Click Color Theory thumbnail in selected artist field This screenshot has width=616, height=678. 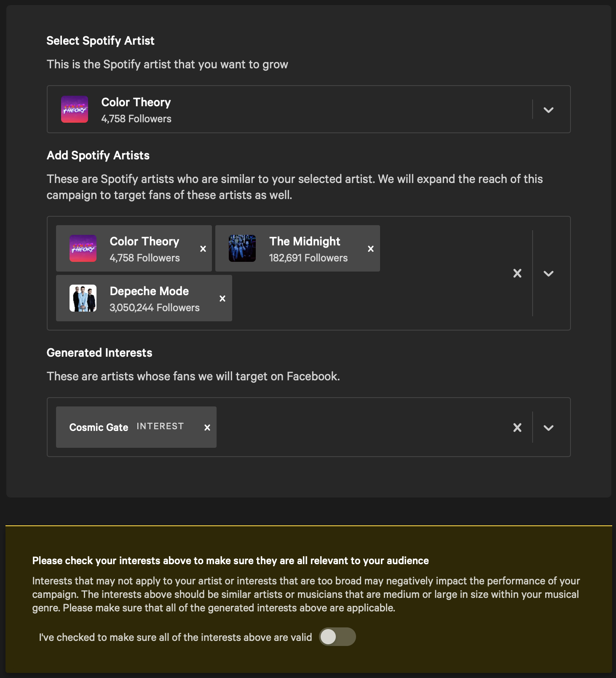coord(75,109)
